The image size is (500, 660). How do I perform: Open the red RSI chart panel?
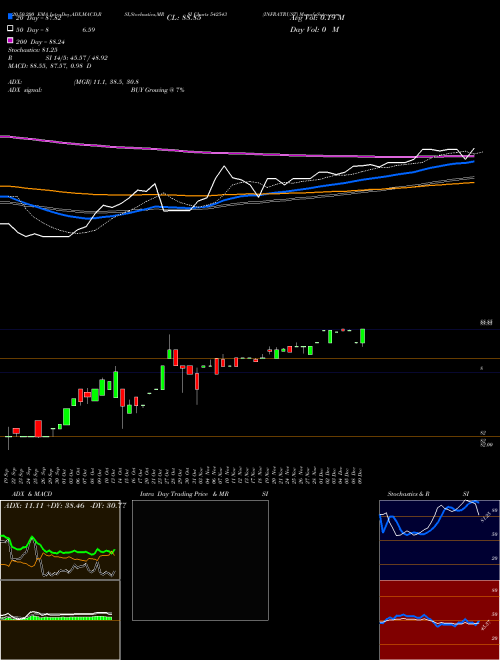[x=439, y=620]
